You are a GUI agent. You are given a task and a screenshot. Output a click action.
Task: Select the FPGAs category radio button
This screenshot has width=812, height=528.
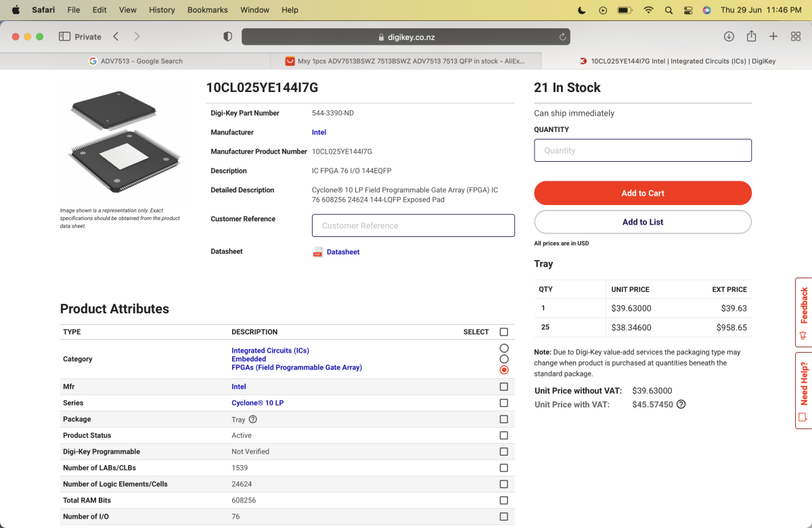(x=504, y=370)
